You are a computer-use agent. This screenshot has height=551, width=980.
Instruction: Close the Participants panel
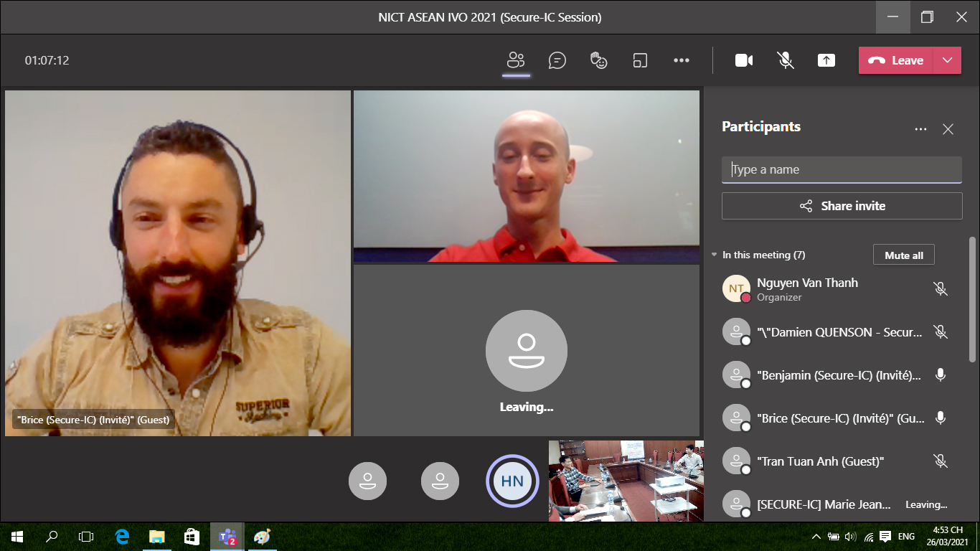click(x=948, y=129)
